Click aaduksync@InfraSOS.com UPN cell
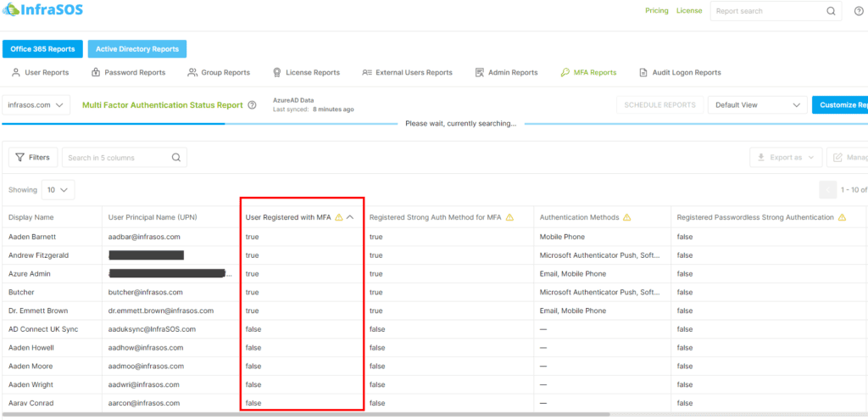The width and height of the screenshot is (868, 420). 153,329
